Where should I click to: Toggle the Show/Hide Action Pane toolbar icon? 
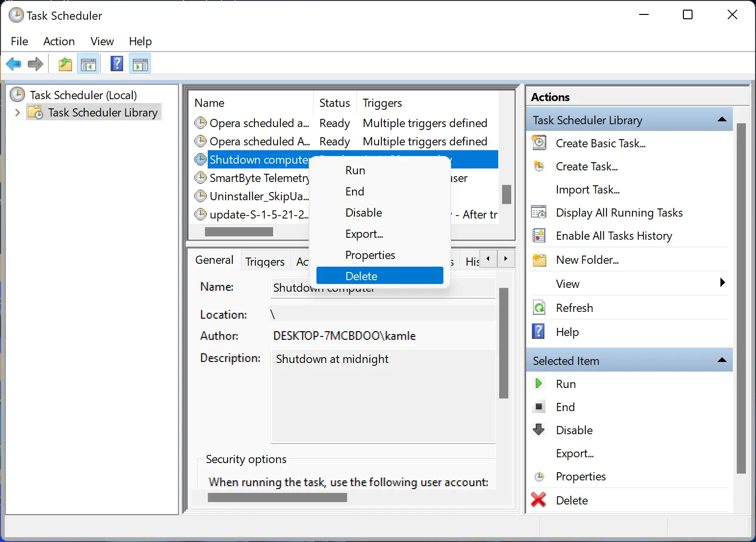[140, 64]
